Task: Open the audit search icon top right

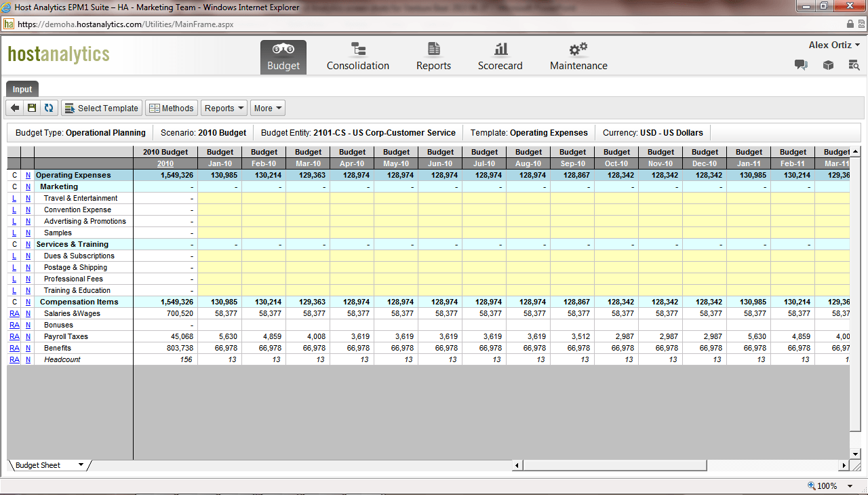Action: [854, 65]
